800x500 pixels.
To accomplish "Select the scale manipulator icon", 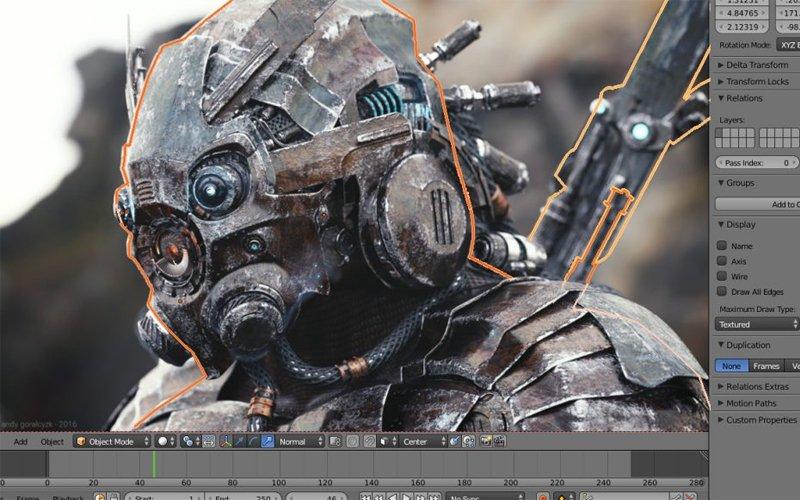I will coord(267,441).
